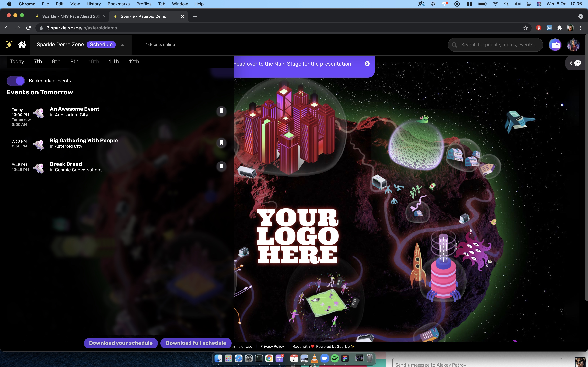Click the user profile avatar in header
This screenshot has height=367, width=588.
click(573, 45)
